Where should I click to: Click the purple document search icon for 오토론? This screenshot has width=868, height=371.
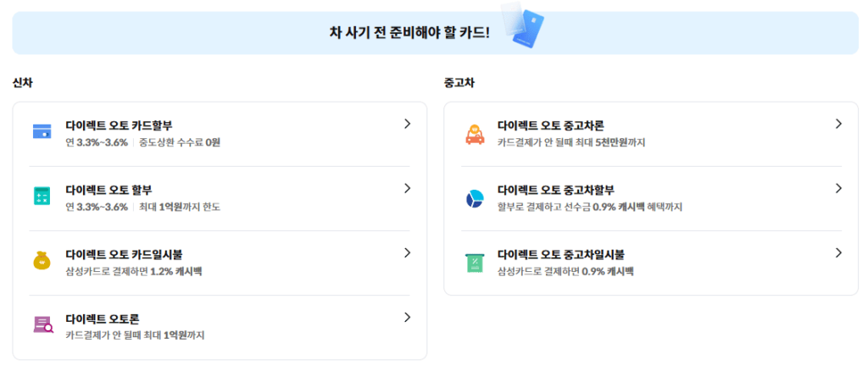pos(42,324)
